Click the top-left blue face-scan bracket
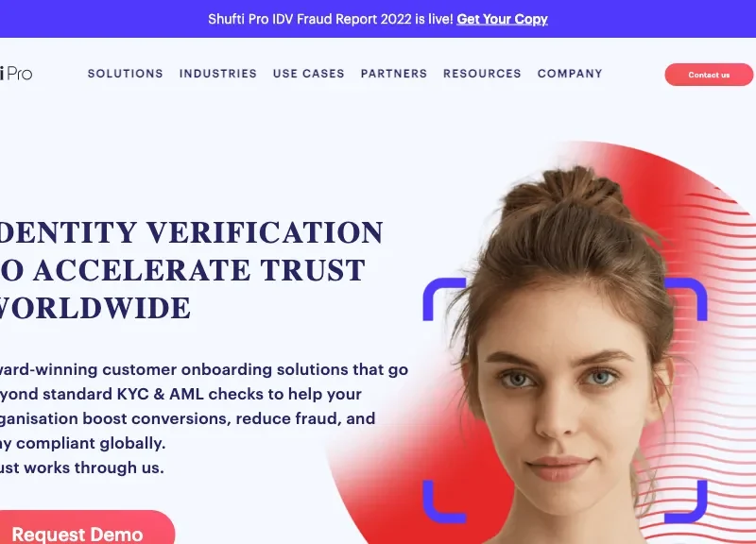756x544 pixels. [x=441, y=297]
